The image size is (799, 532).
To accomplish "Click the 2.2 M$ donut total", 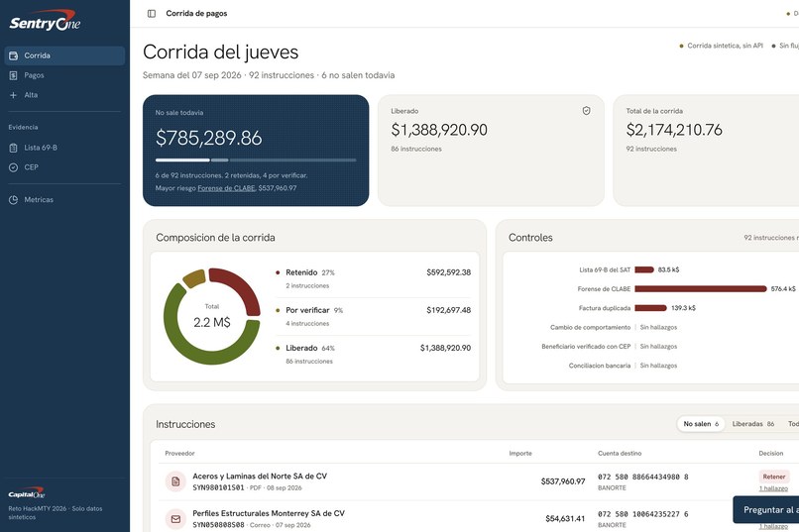I will [x=212, y=322].
